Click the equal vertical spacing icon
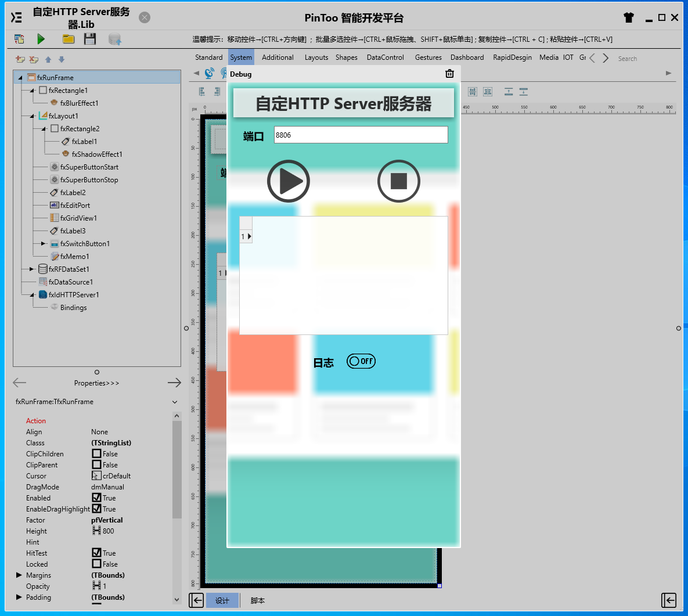The width and height of the screenshot is (688, 616). point(488,92)
